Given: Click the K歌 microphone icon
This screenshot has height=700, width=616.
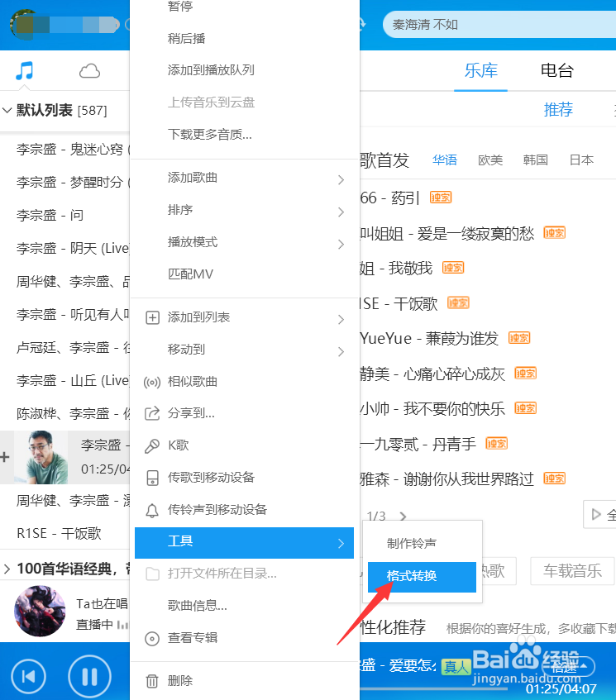Looking at the screenshot, I should [x=152, y=446].
